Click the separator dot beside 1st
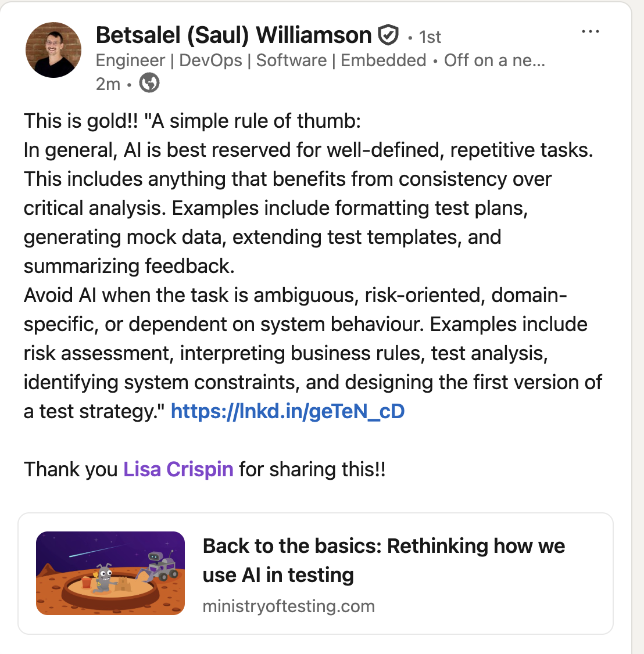Viewport: 644px width, 654px height. pos(409,37)
